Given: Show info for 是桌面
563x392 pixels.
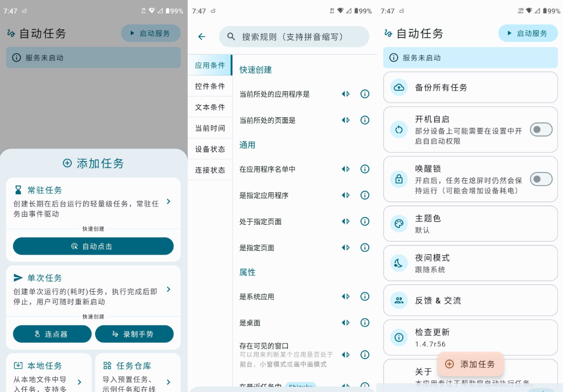Looking at the screenshot, I should tap(365, 323).
